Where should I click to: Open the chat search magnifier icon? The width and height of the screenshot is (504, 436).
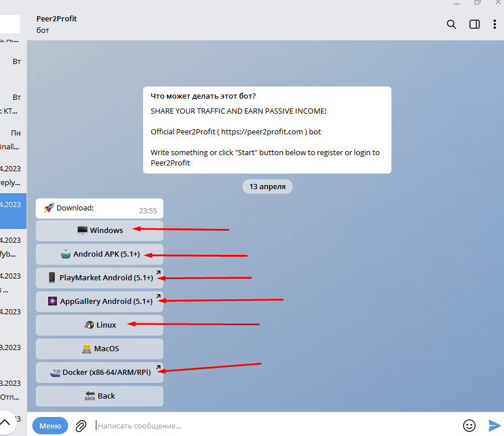click(451, 24)
